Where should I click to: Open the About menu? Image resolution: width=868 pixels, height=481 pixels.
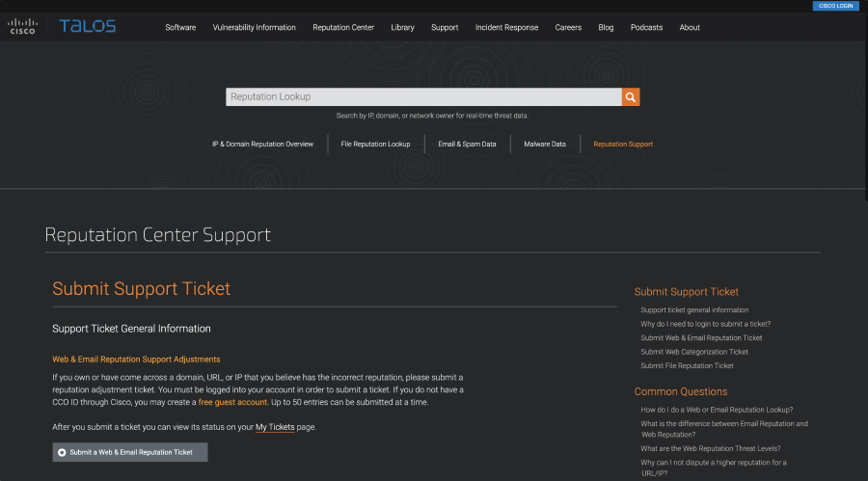click(690, 27)
